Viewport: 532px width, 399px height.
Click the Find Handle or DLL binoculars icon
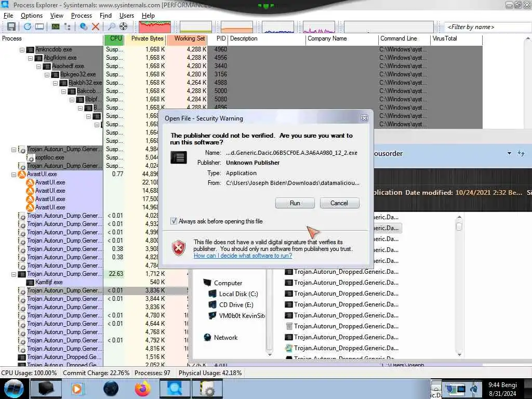(112, 26)
